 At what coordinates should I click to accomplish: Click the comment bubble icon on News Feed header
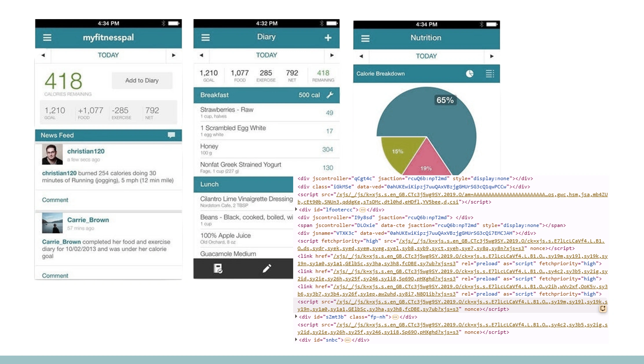pyautogui.click(x=172, y=135)
